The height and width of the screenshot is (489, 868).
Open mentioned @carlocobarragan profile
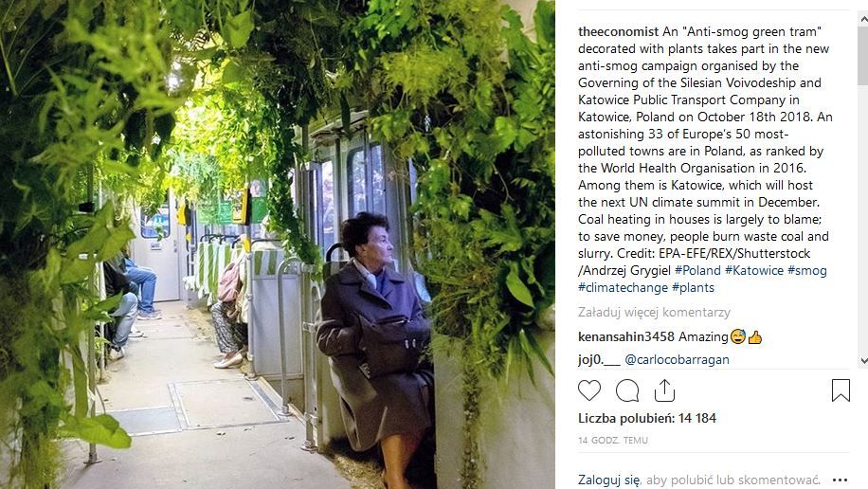click(677, 359)
